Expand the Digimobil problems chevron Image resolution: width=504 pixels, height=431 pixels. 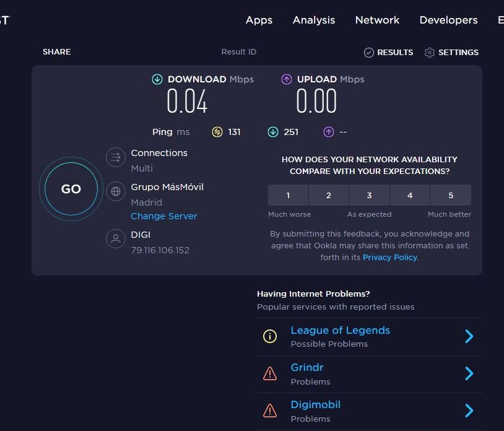click(469, 411)
